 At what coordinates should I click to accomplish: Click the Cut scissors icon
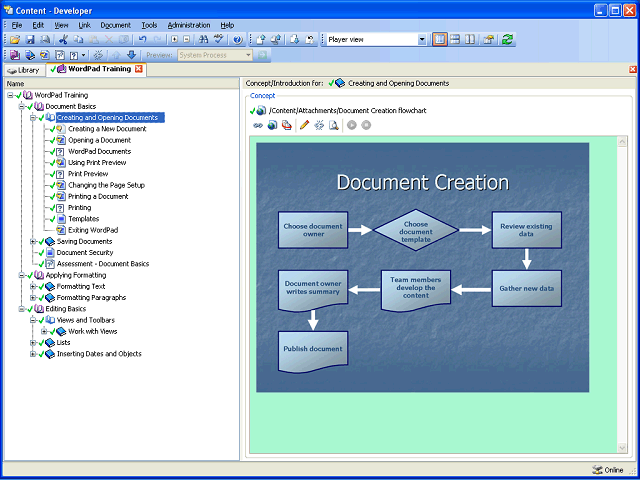pos(64,40)
